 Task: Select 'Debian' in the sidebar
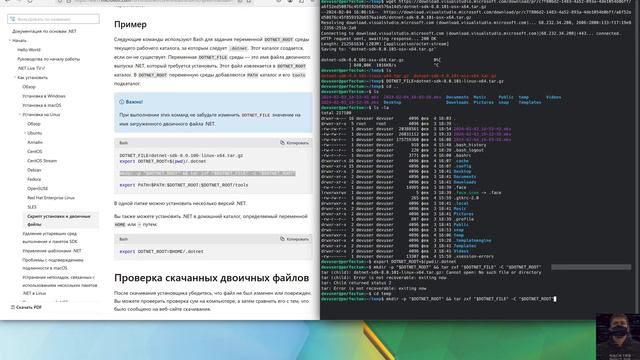pos(34,170)
